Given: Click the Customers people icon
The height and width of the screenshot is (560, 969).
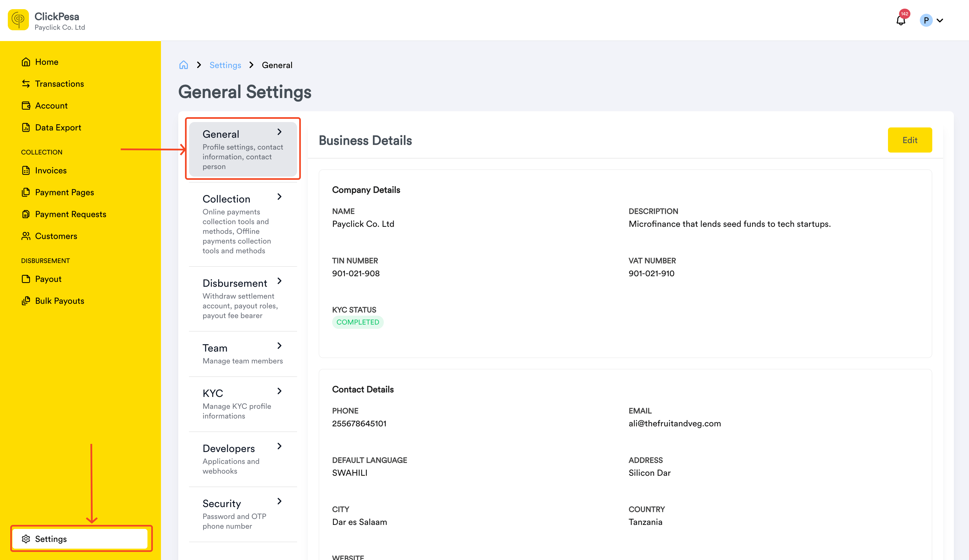Looking at the screenshot, I should tap(26, 236).
